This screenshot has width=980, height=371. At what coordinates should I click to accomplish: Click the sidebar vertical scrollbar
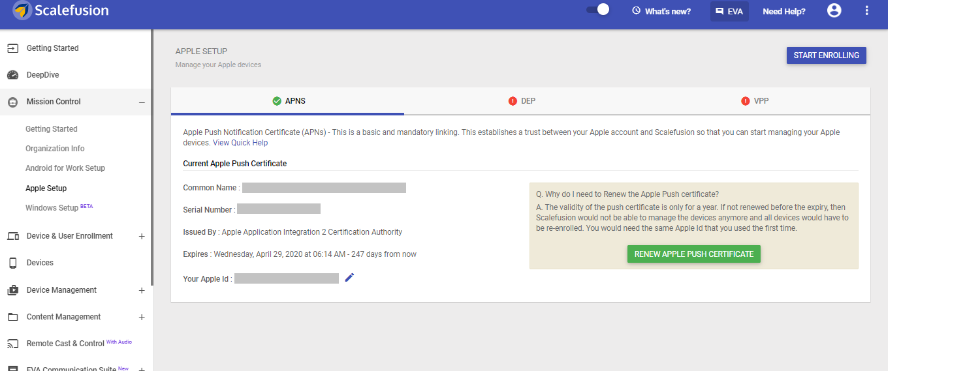(152, 157)
